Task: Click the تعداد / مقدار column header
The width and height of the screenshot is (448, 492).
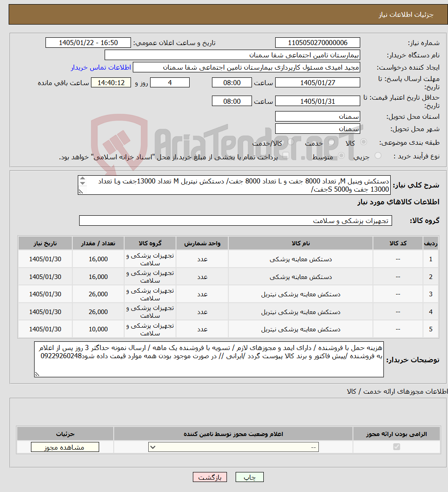Action: [98, 243]
